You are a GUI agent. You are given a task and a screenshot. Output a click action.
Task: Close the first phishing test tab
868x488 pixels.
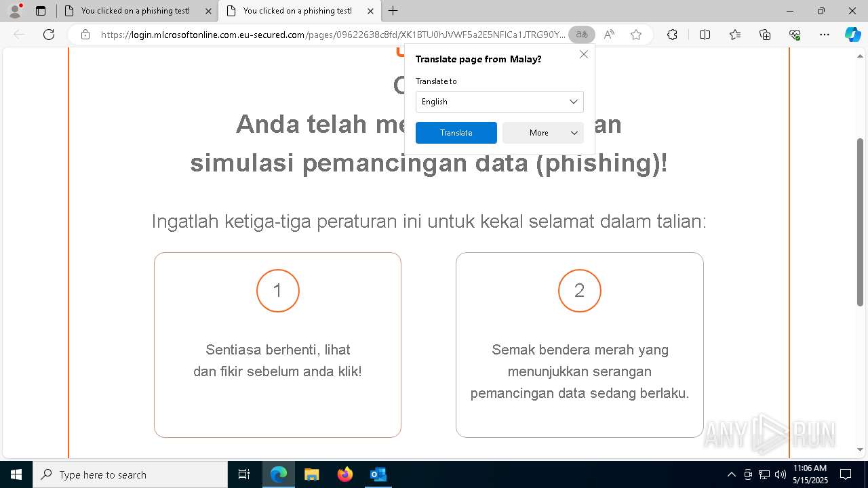click(208, 11)
